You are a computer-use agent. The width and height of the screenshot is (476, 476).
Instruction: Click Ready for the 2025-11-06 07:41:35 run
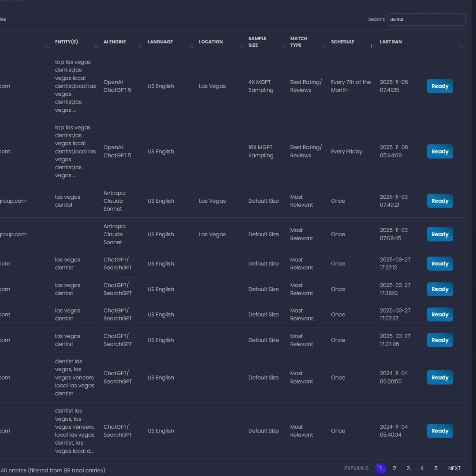click(439, 86)
